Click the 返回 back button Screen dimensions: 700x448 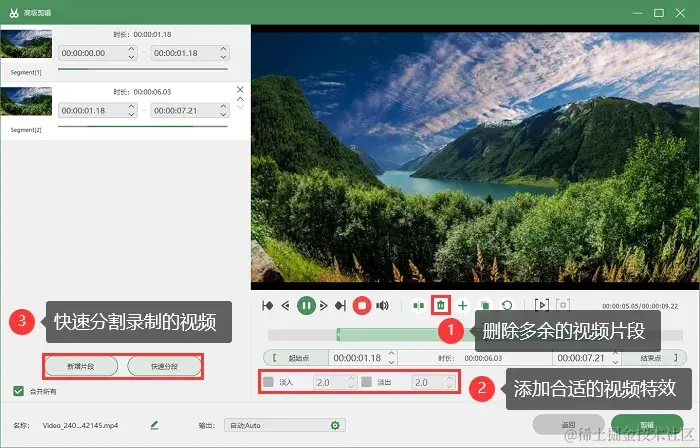(x=568, y=424)
